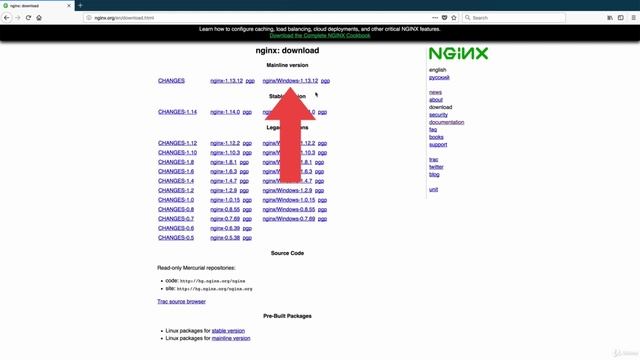Download nginx-1.14.0 stable source

click(x=225, y=112)
